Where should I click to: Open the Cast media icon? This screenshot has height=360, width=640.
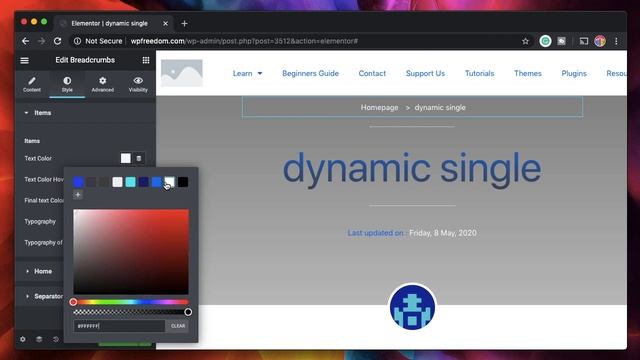click(x=584, y=41)
